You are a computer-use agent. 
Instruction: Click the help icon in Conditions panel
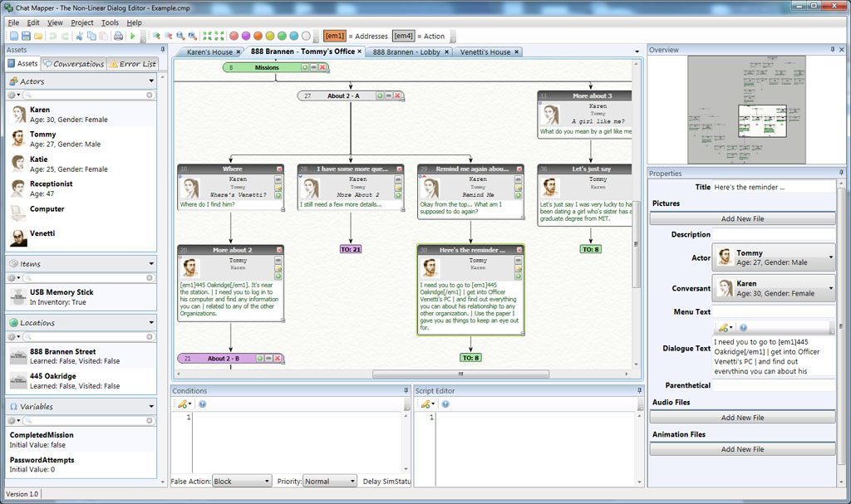pos(203,404)
